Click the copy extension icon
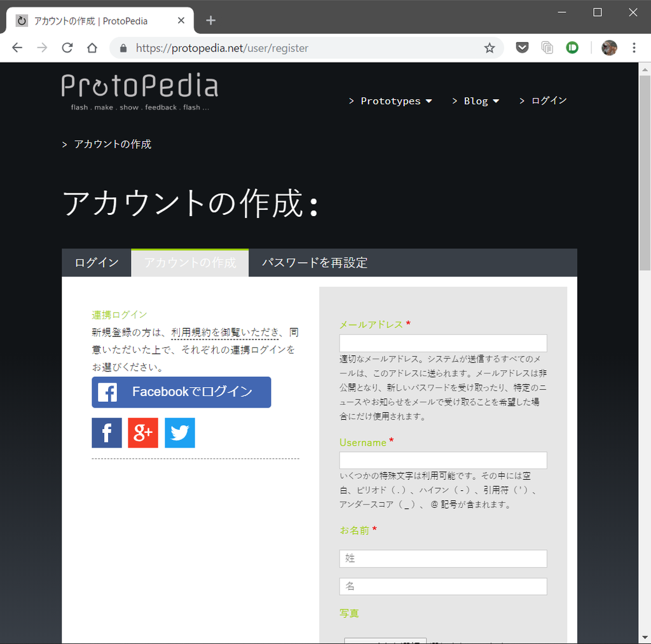The image size is (651, 644). tap(547, 48)
